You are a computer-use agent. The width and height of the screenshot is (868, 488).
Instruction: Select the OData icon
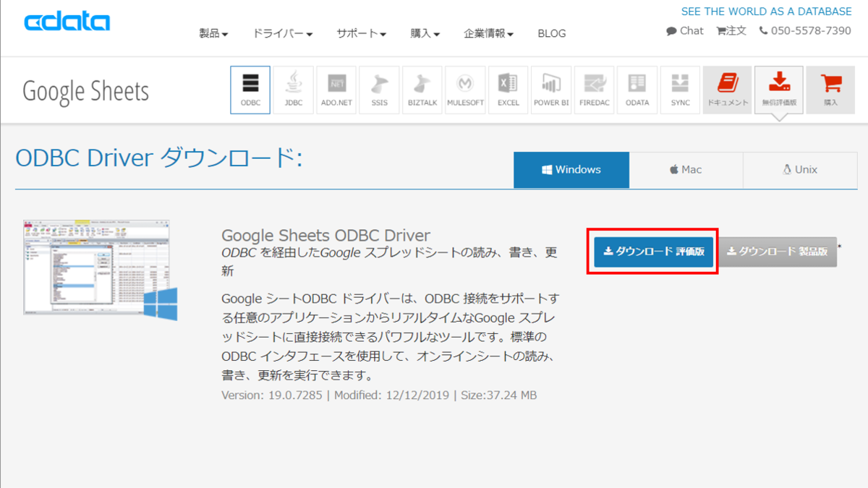(x=637, y=90)
